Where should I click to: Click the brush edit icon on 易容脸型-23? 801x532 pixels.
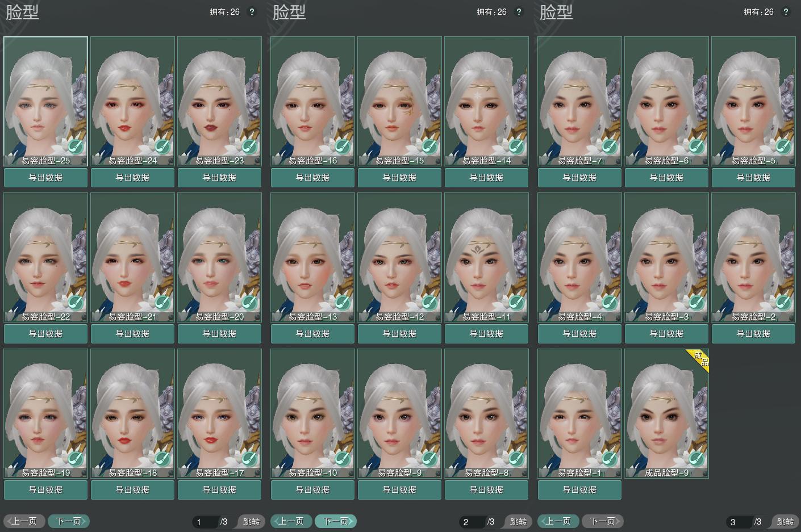[x=249, y=146]
